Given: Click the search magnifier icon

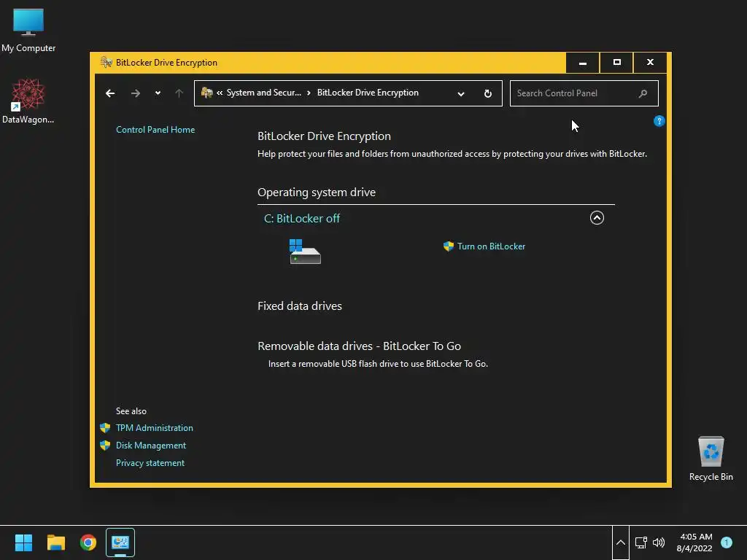Looking at the screenshot, I should 643,93.
